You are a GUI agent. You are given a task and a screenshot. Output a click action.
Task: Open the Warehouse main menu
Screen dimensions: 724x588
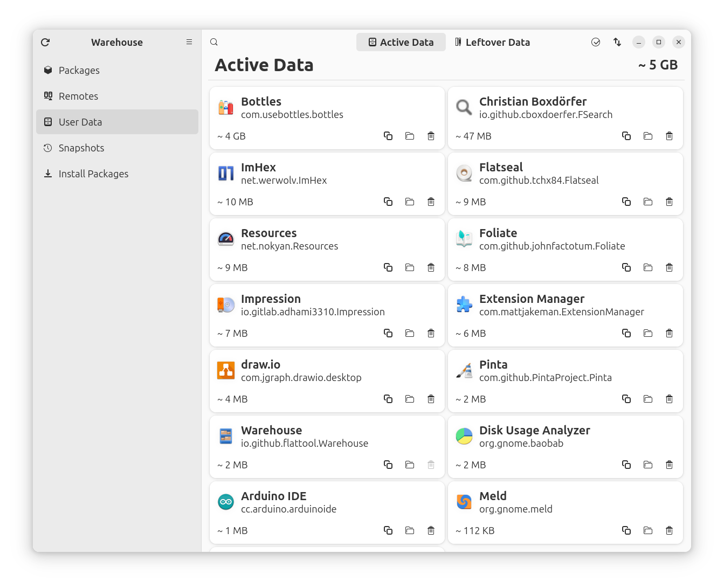[189, 42]
